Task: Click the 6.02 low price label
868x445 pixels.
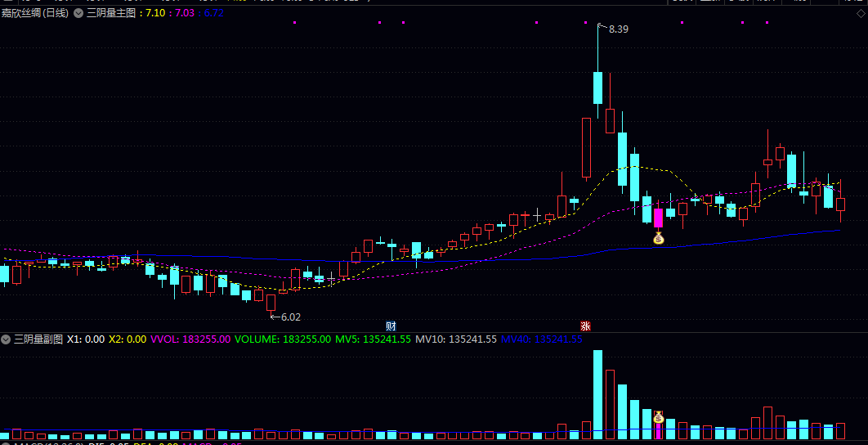Action: [x=291, y=317]
